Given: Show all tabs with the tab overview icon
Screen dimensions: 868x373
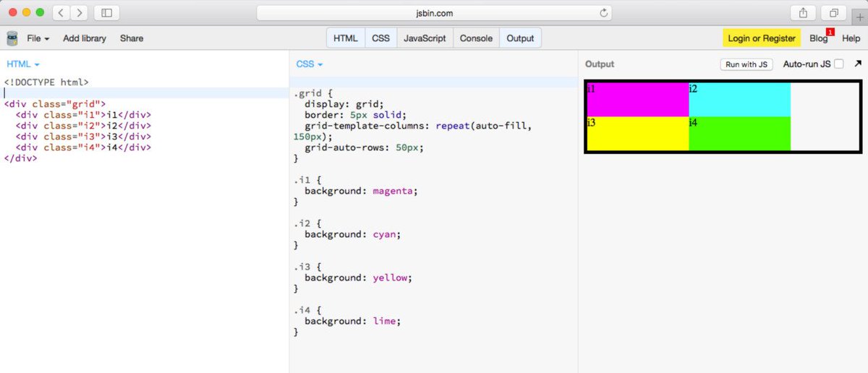Looking at the screenshot, I should click(834, 13).
